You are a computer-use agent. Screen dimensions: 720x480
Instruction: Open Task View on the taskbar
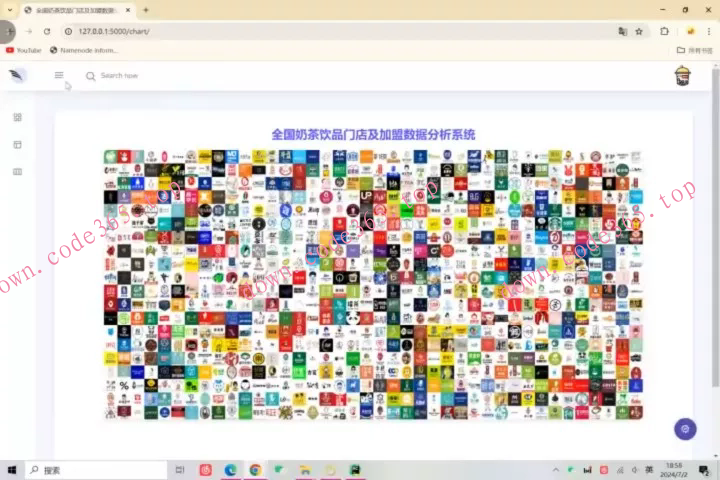180,470
